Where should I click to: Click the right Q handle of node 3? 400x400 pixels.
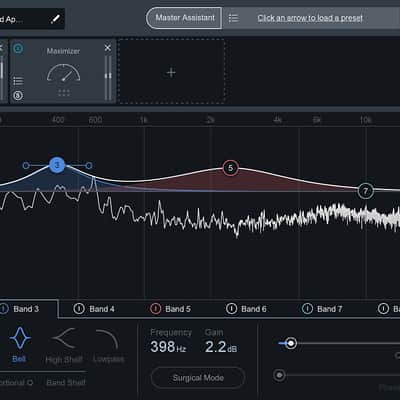[x=89, y=165]
